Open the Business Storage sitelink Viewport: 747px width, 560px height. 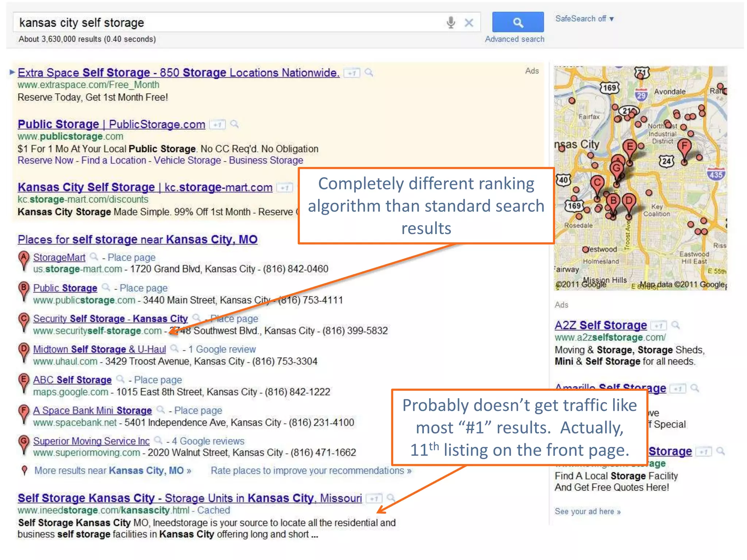(x=266, y=160)
